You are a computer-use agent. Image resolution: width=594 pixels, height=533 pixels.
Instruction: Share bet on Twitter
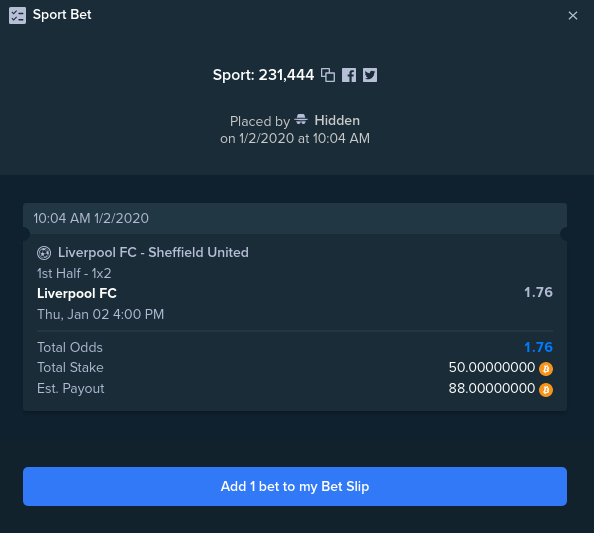pyautogui.click(x=370, y=75)
